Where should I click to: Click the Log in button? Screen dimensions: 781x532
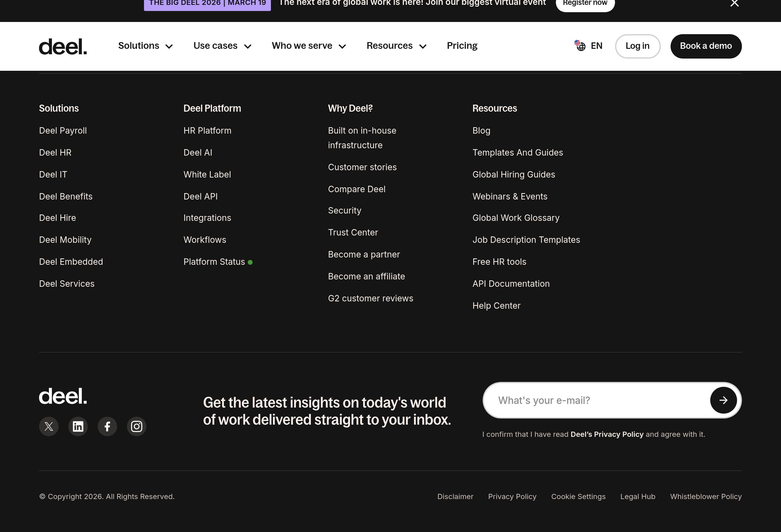point(637,46)
